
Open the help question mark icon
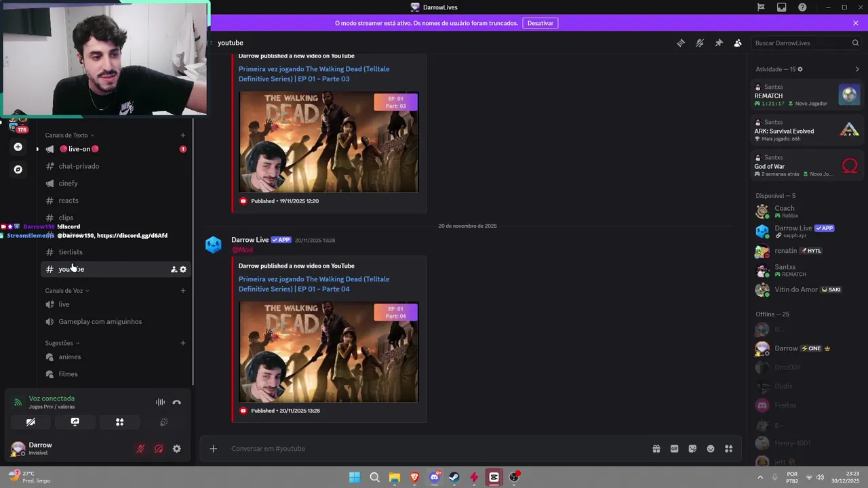[x=802, y=7]
